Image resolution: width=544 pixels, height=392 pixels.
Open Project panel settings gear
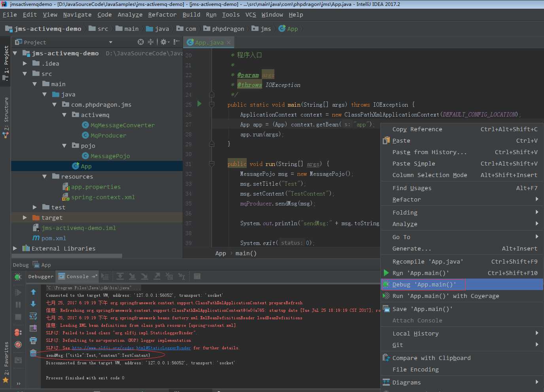164,42
